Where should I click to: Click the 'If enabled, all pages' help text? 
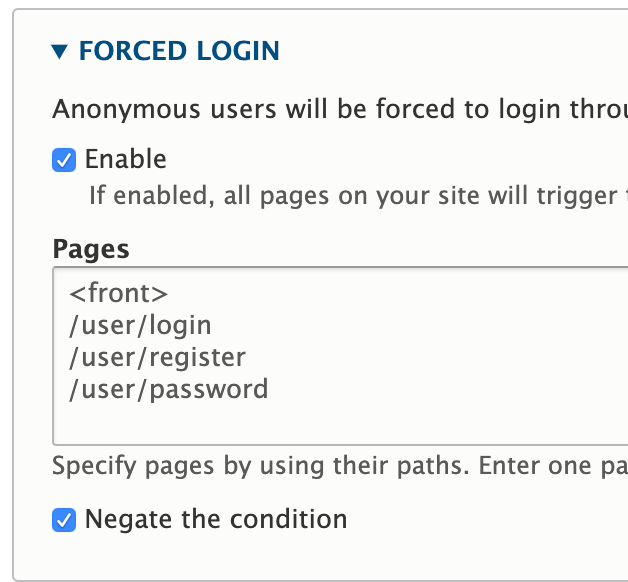(x=350, y=194)
